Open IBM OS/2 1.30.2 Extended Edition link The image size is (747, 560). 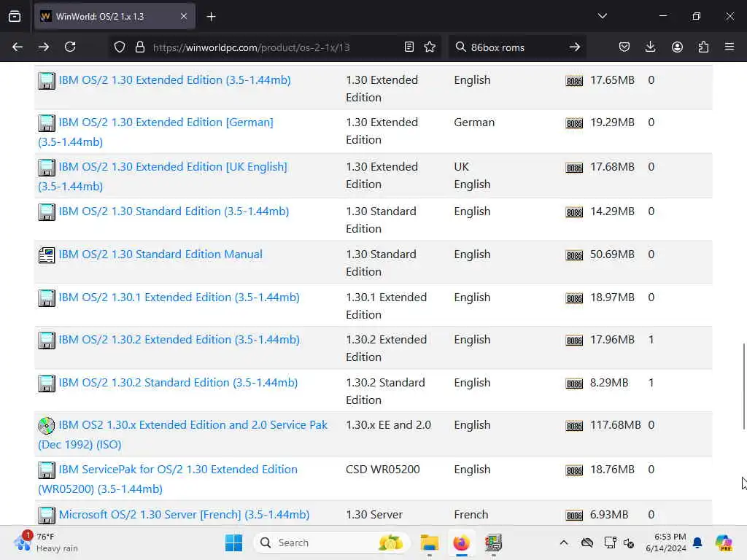[179, 340]
